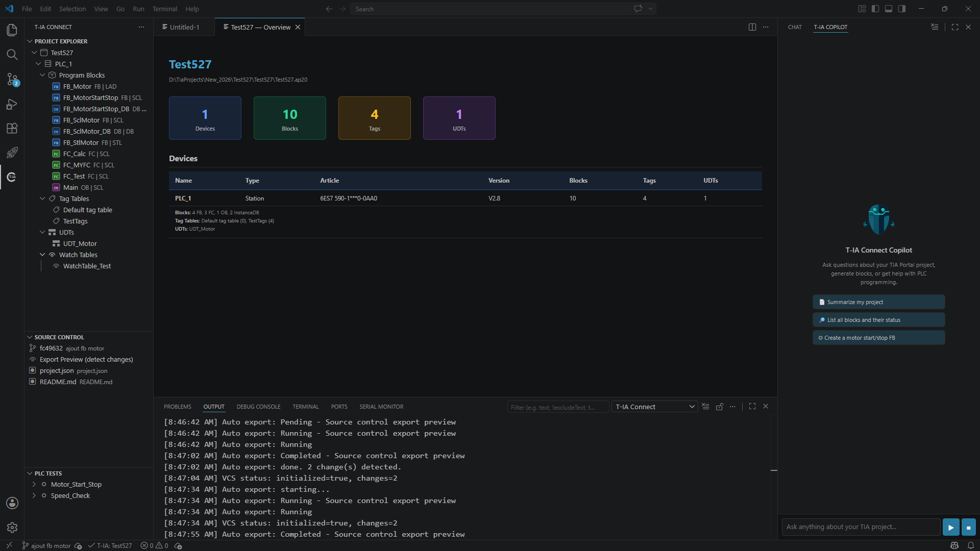Screen dimensions: 980x551
Task: Open the DEBUG CONSOLE tab
Action: pos(258,407)
